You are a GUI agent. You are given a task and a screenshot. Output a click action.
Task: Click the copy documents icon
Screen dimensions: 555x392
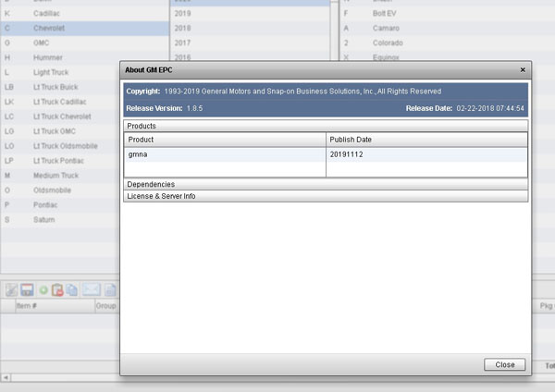(72, 289)
